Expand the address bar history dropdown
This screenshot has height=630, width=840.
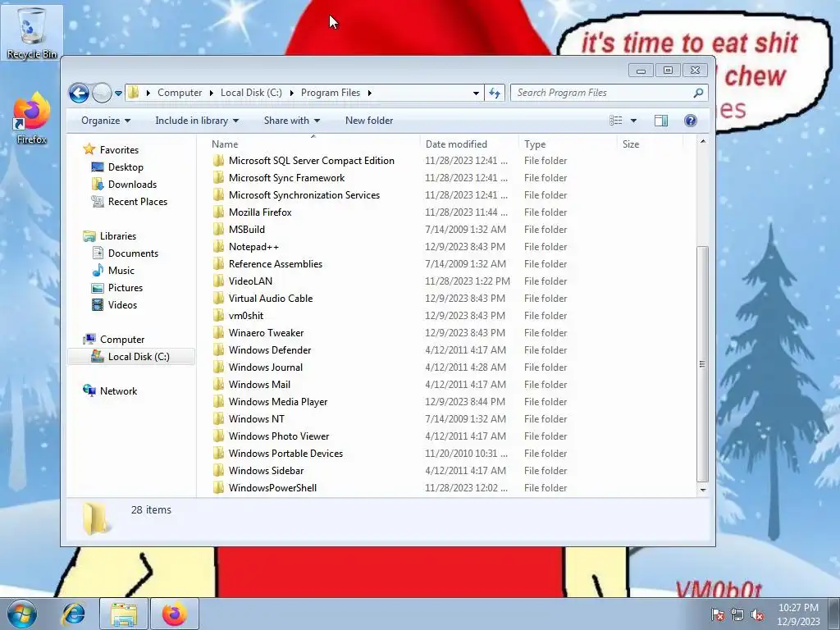click(476, 94)
